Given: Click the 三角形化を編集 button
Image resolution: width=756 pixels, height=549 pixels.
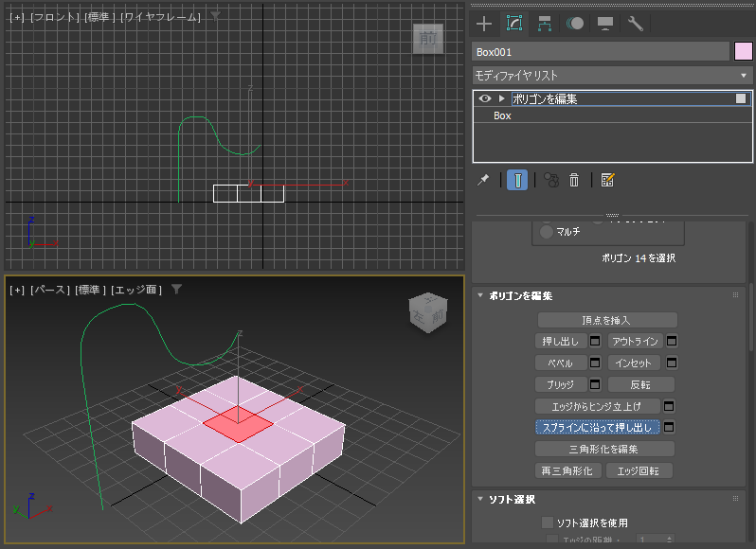Looking at the screenshot, I should coord(604,450).
